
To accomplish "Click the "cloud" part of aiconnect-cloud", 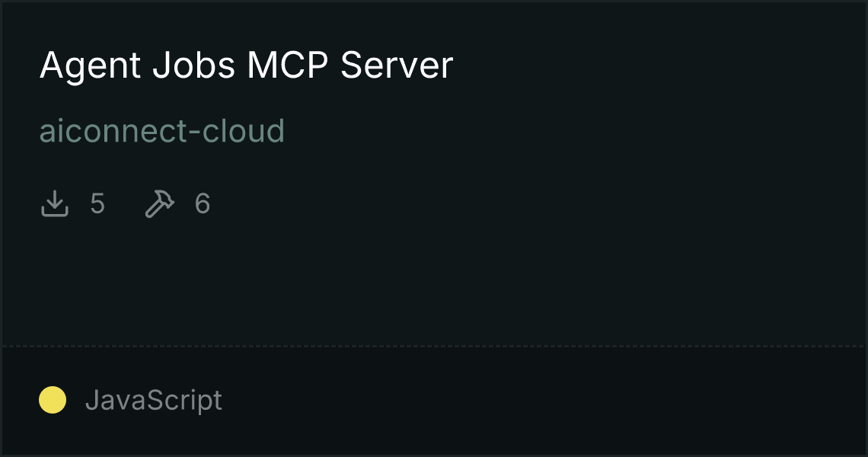I will [244, 131].
